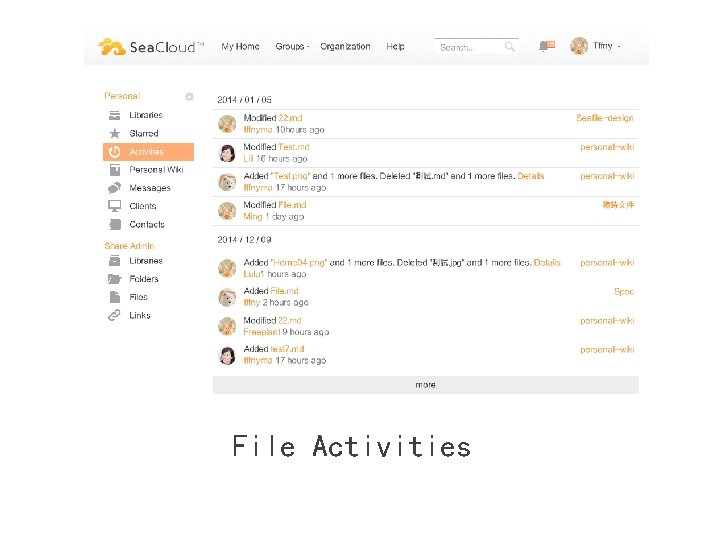Viewport: 720px width, 540px height.
Task: Open the Spec library link
Action: 624,292
